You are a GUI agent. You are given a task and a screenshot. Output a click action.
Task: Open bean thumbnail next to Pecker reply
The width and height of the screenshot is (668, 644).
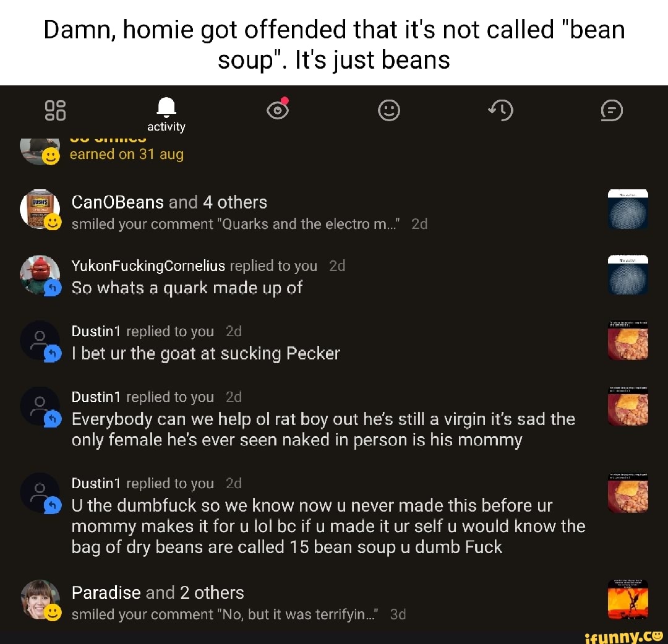tap(628, 340)
